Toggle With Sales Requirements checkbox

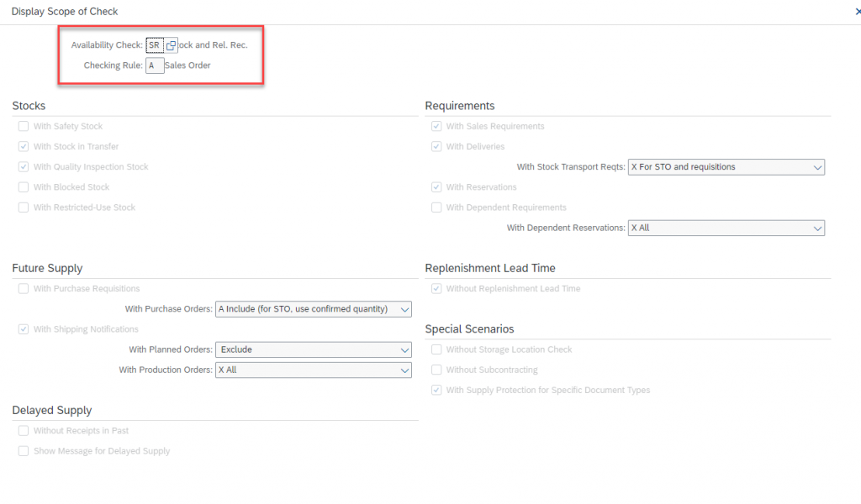click(x=436, y=126)
